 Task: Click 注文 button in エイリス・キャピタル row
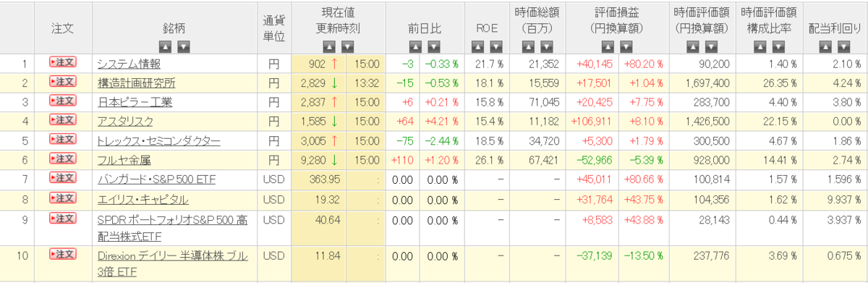(x=62, y=197)
